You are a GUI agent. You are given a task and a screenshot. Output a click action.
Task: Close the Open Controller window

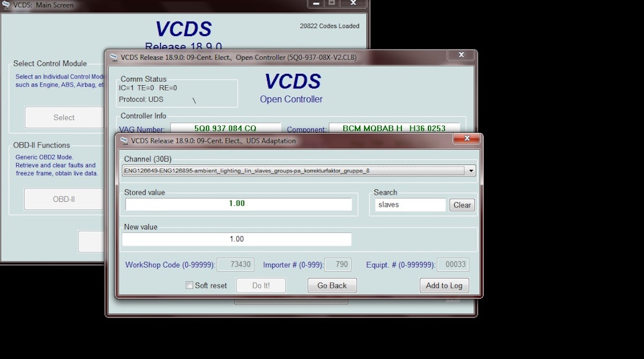[462, 54]
